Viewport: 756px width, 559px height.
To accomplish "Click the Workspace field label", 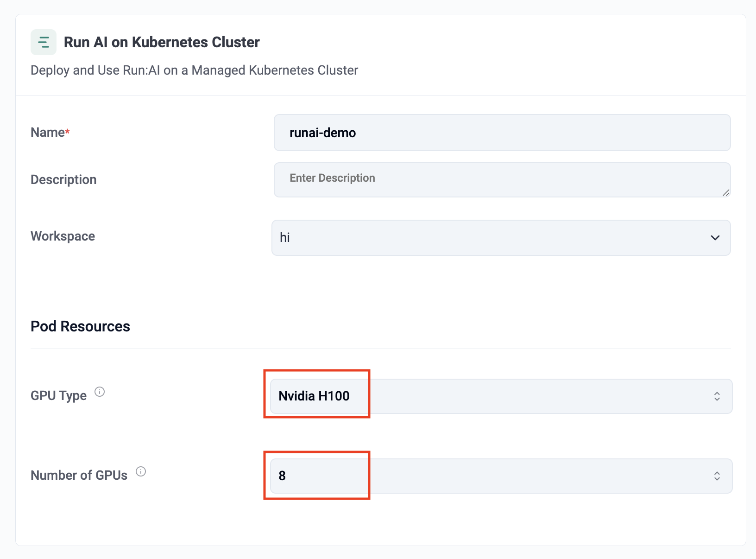I will point(63,236).
